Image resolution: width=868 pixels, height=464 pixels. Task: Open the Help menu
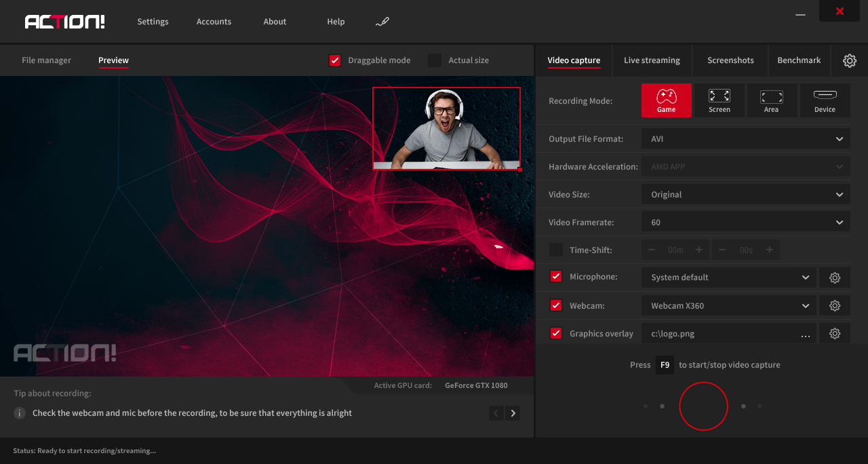(x=336, y=22)
